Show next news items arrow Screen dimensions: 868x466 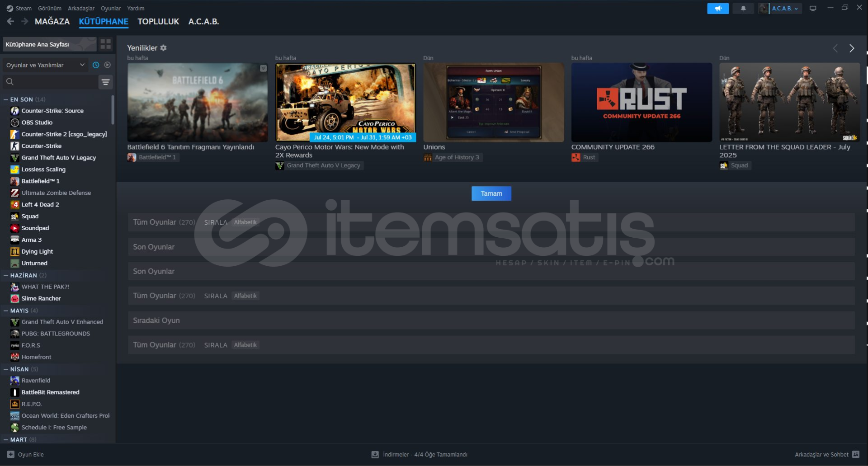coord(852,48)
